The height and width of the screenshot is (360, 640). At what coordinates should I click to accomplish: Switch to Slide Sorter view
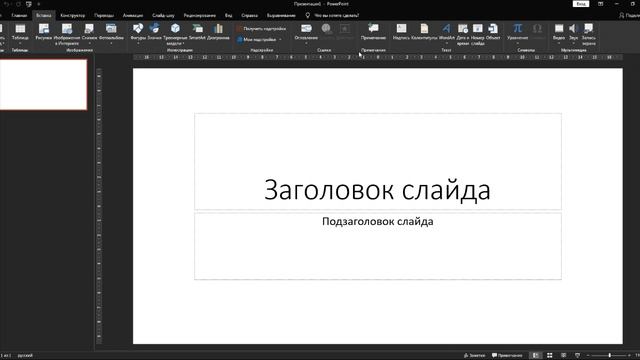tap(549, 356)
